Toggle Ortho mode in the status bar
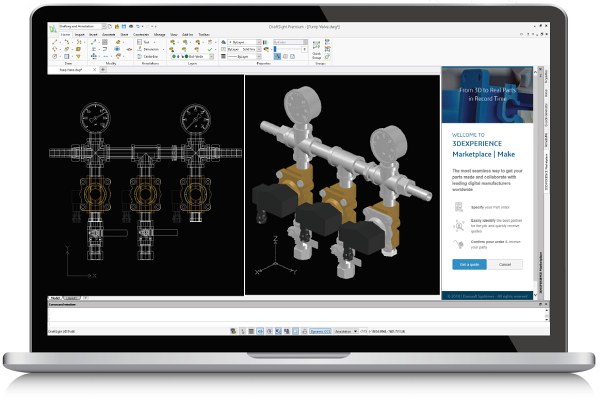Image resolution: width=600 pixels, height=400 pixels. [260, 331]
